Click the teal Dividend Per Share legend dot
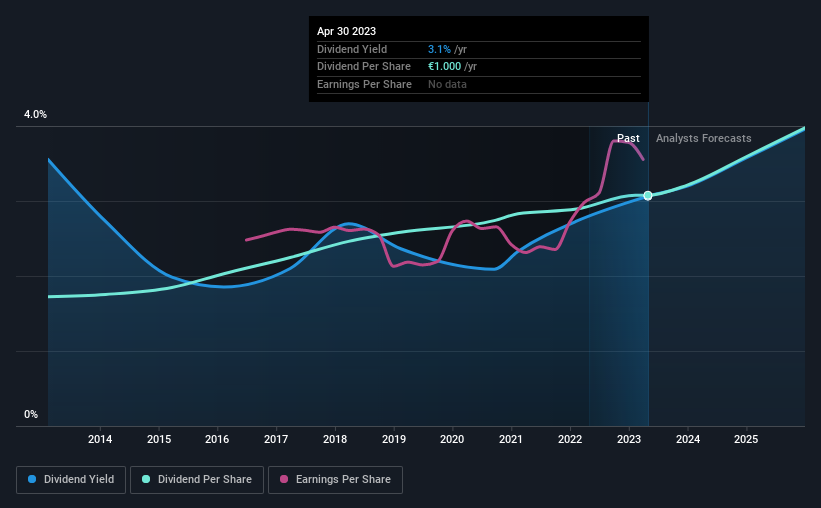This screenshot has height=508, width=821. (x=146, y=479)
